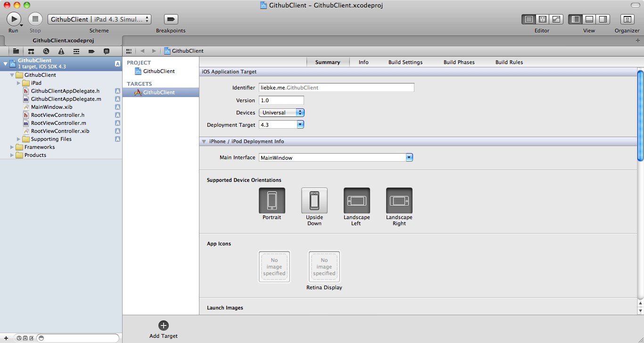
Task: Go back in editor history
Action: pos(142,51)
